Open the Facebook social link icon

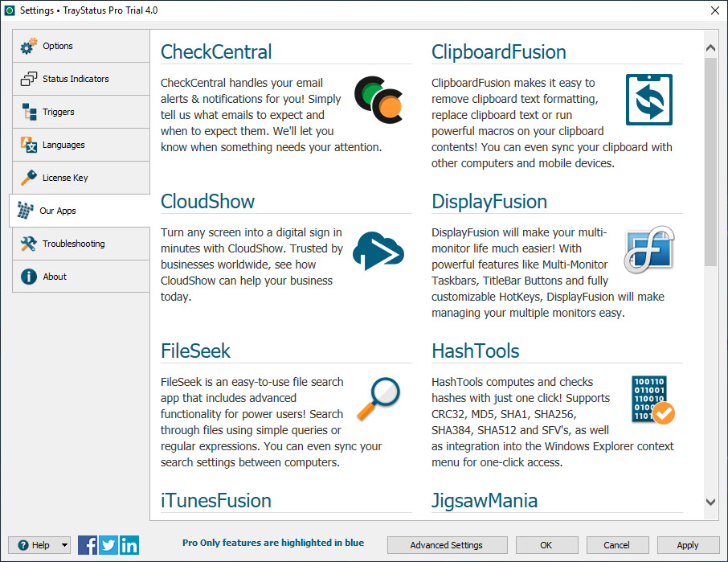(88, 545)
